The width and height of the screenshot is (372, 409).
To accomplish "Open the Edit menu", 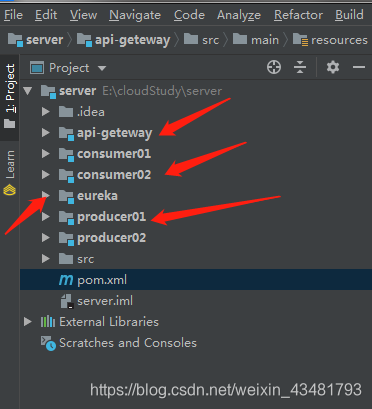I will pyautogui.click(x=46, y=15).
